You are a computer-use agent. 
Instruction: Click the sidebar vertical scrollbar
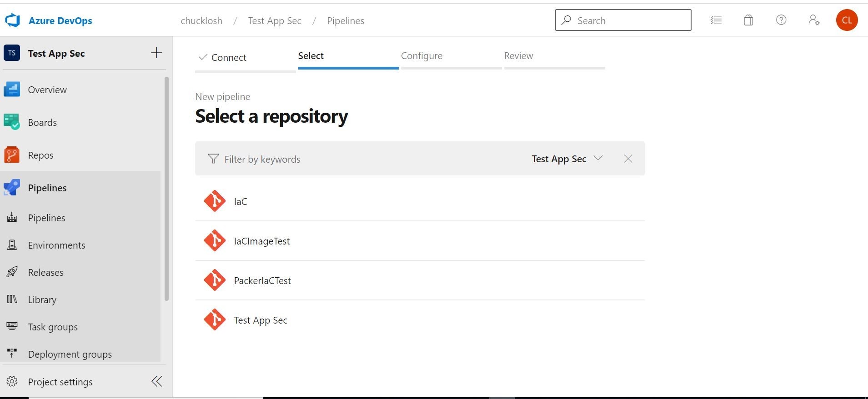click(166, 189)
